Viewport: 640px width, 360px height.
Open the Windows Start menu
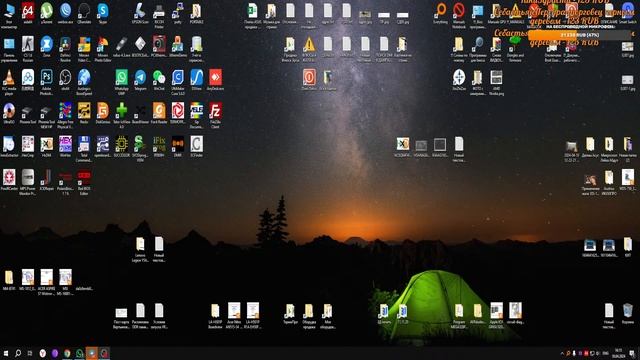[x=6, y=353]
